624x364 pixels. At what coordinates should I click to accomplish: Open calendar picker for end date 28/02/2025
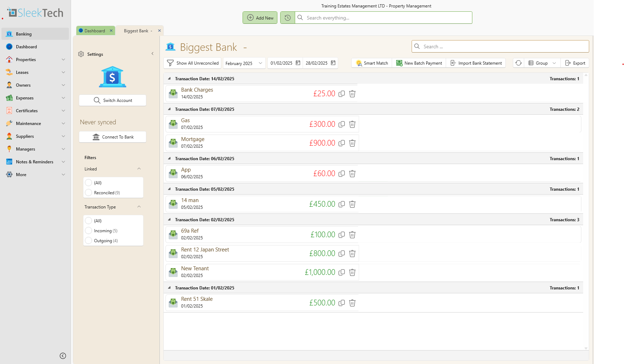pos(333,63)
